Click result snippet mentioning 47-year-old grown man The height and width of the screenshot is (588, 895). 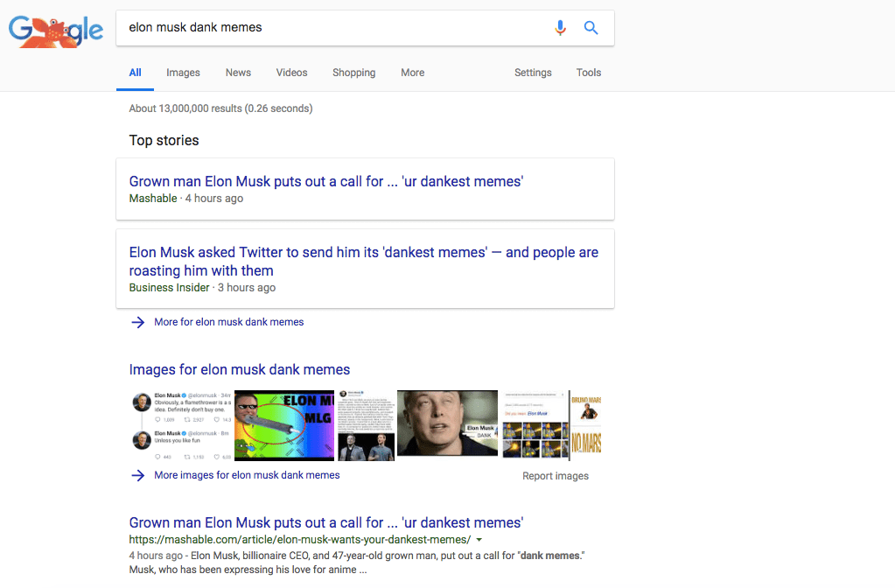pyautogui.click(x=357, y=563)
